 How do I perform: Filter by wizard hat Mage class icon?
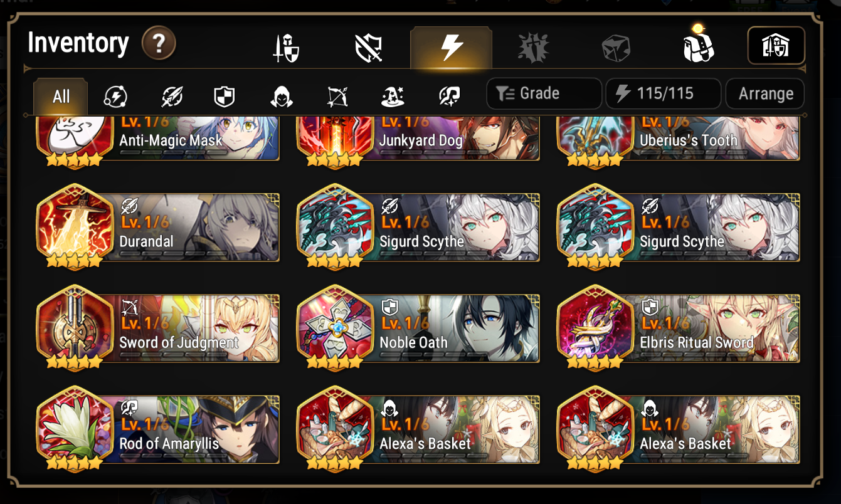(393, 97)
